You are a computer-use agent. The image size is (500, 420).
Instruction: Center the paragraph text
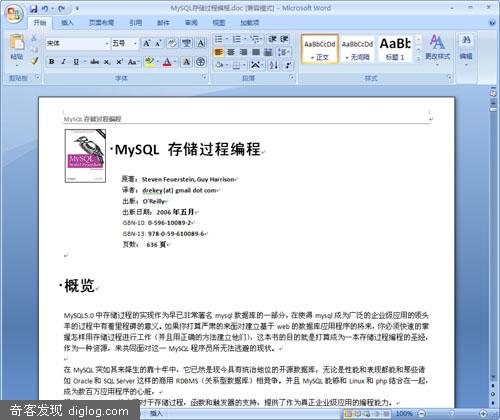231,52
